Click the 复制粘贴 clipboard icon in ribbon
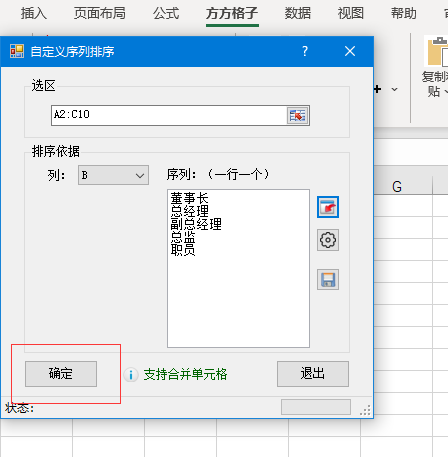 (437, 52)
